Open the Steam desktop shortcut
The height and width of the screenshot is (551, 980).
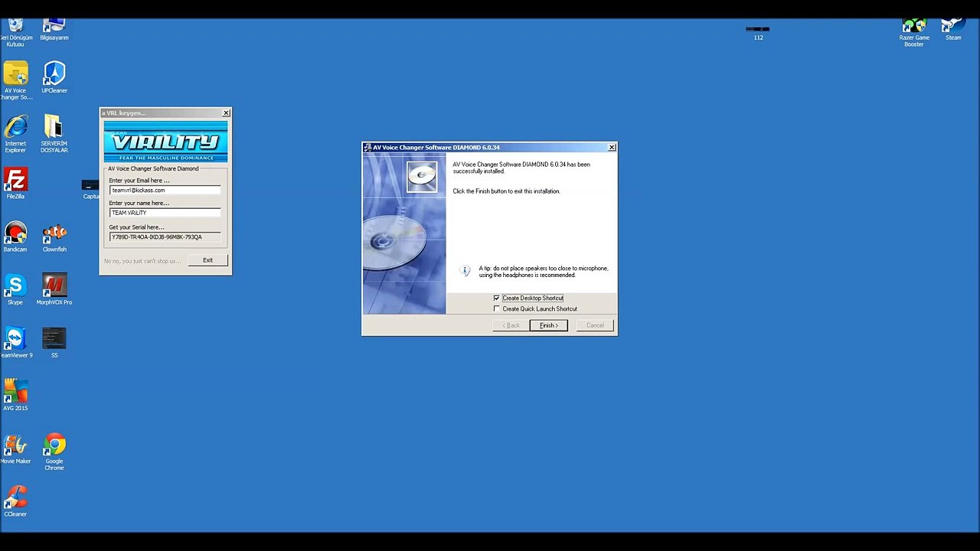click(953, 31)
